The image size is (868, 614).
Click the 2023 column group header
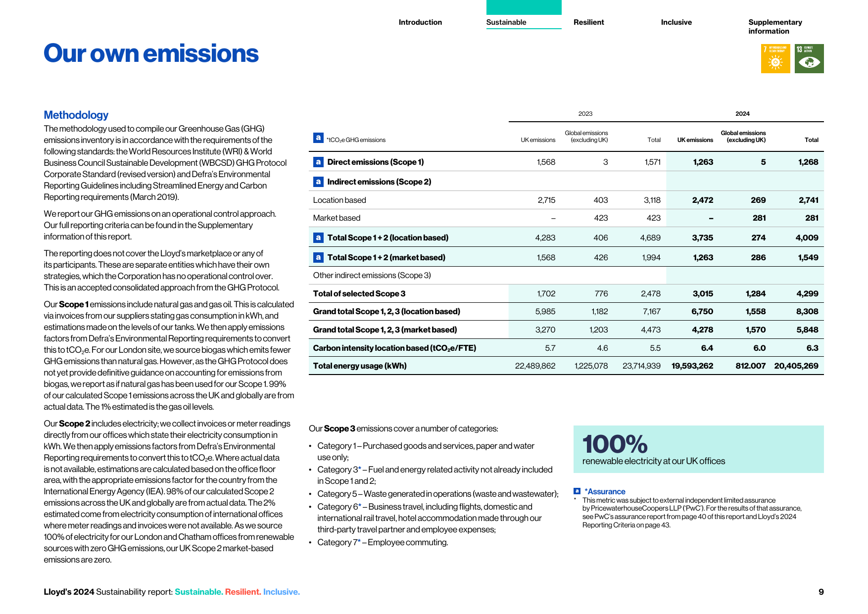(585, 114)
